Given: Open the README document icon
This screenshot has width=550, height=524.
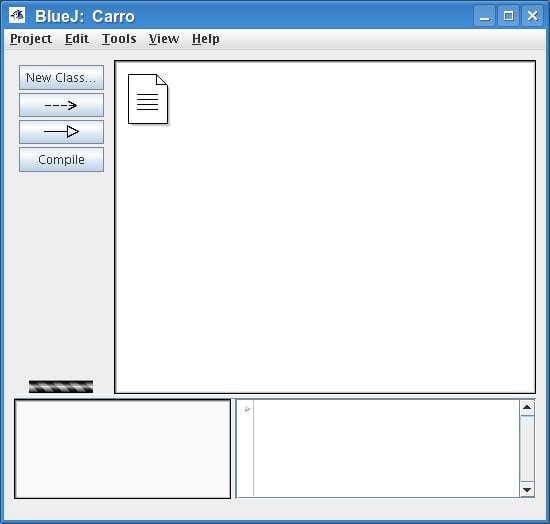Looking at the screenshot, I should 148,99.
